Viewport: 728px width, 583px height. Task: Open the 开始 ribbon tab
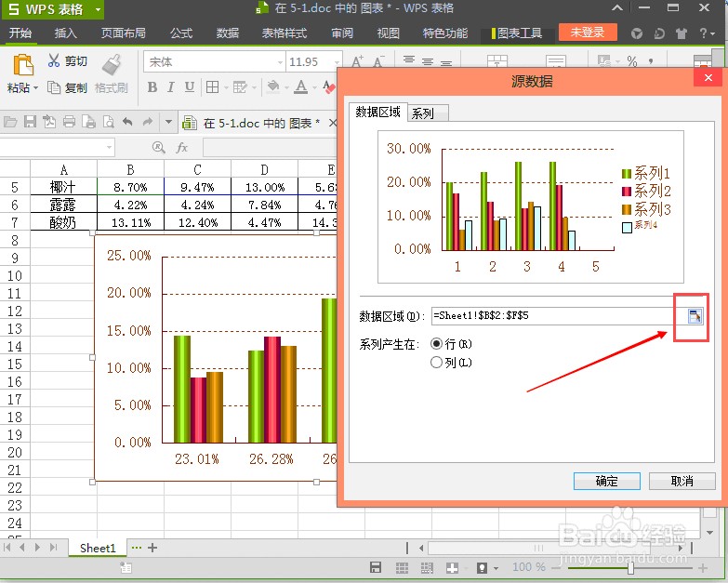[x=20, y=33]
